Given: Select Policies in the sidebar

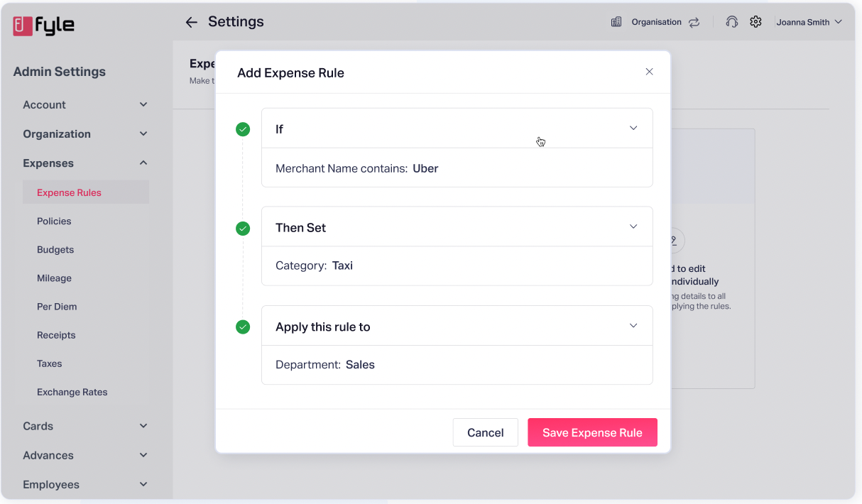Looking at the screenshot, I should click(54, 221).
